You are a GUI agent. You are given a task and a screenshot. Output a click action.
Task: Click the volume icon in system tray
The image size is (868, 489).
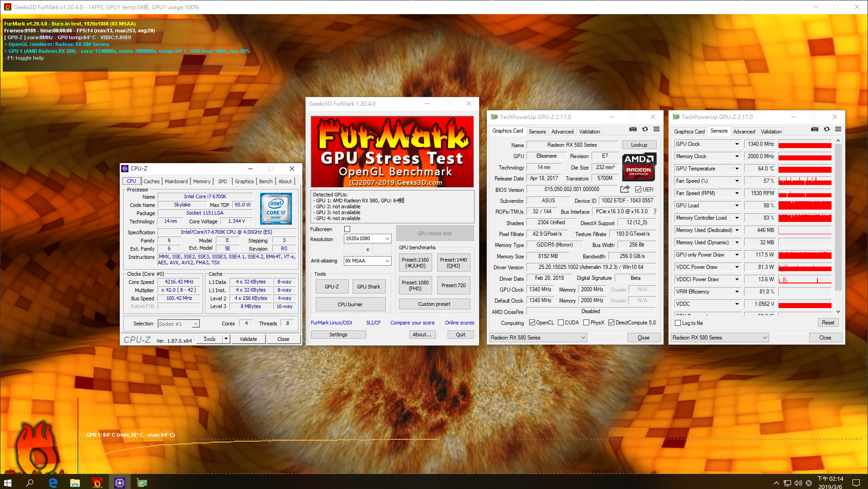pos(798,483)
